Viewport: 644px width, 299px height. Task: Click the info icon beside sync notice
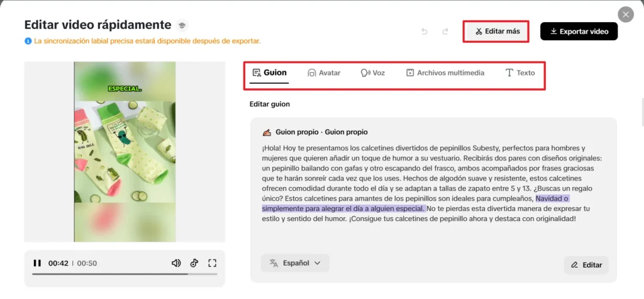pos(28,41)
